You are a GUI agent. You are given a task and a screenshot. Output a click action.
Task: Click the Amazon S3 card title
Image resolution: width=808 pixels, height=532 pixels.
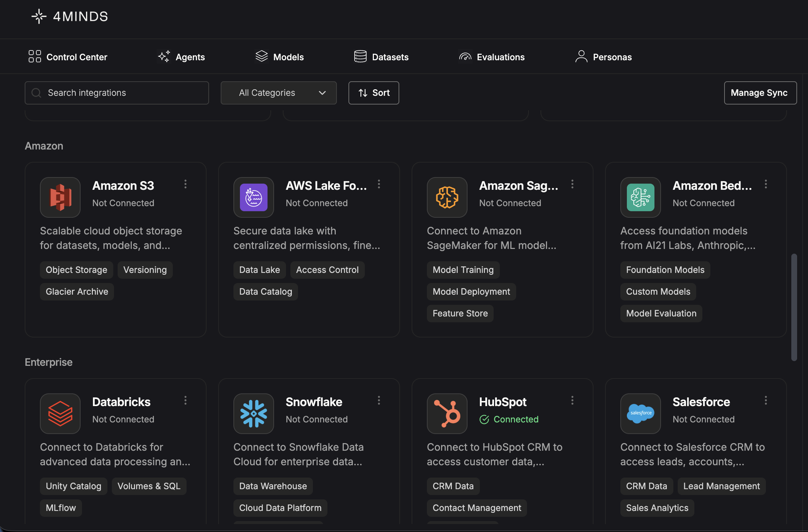(x=123, y=186)
